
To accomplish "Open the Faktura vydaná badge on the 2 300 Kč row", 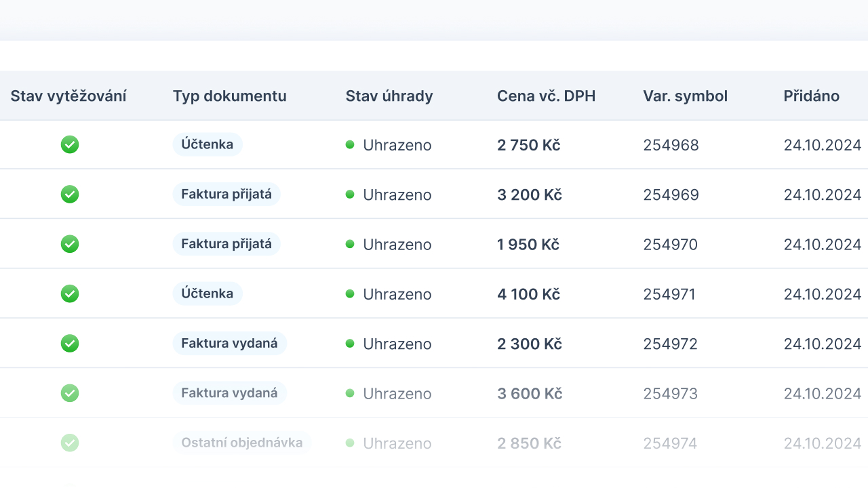I will [229, 343].
